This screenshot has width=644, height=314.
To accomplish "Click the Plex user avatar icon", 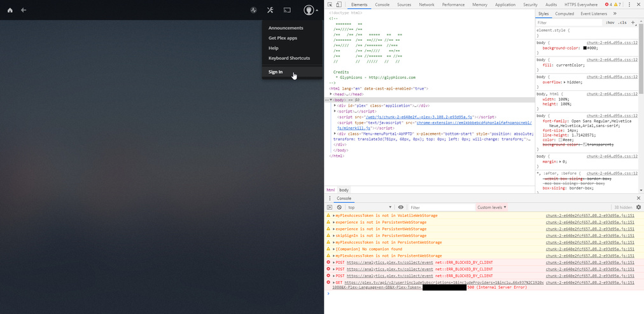I will (309, 10).
